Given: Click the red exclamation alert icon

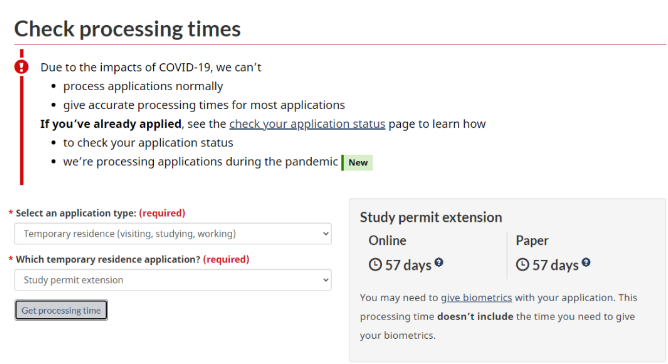Looking at the screenshot, I should click(21, 67).
